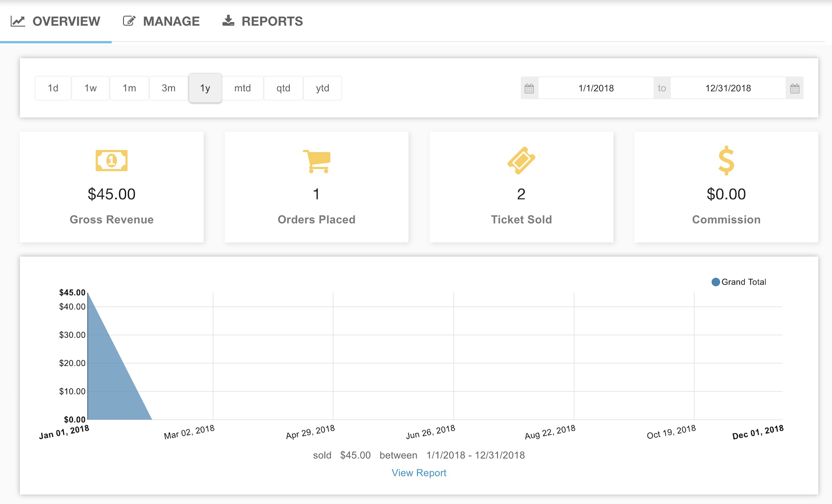Viewport: 832px width, 504px height.
Task: Edit the 12/31/2018 end date field
Action: (728, 88)
